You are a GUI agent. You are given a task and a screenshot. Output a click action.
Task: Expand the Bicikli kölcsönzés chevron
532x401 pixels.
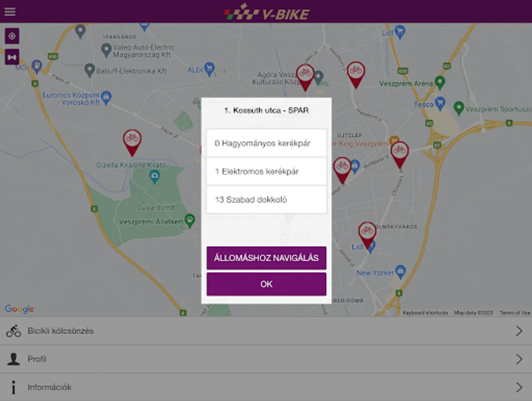[x=519, y=331]
